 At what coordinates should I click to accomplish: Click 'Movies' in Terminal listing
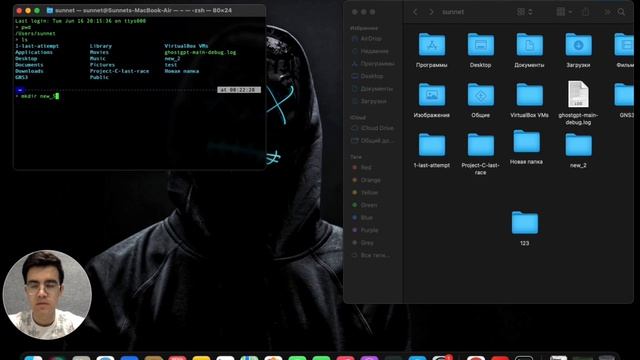click(x=99, y=52)
